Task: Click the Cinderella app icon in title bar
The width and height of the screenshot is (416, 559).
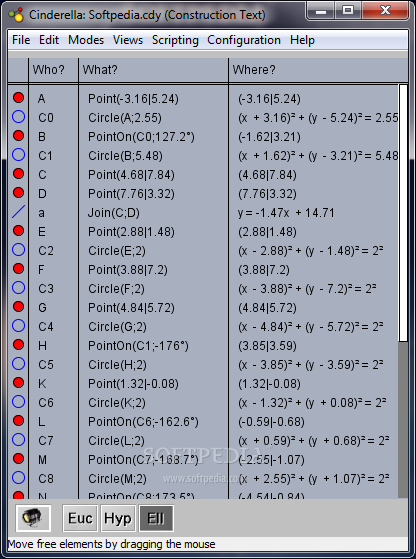Action: pyautogui.click(x=16, y=15)
